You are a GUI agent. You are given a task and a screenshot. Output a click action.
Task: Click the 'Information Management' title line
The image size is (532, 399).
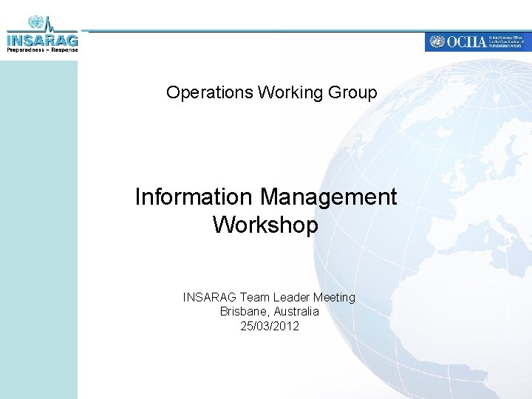(x=266, y=197)
